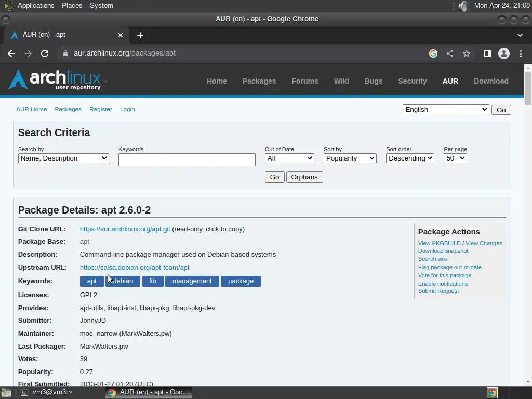The height and width of the screenshot is (399, 532).
Task: Click Go next to language selector
Action: tap(501, 110)
